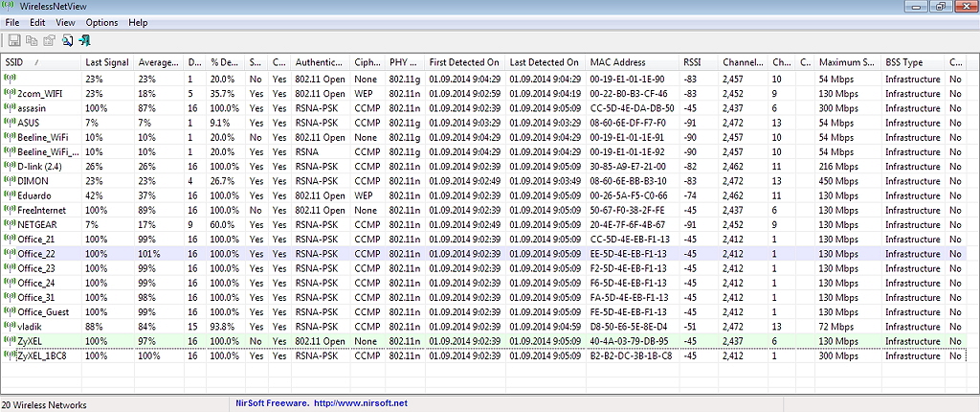Click the network icon beside NETGEAR
Viewport: 980px width, 412px height.
pos(10,224)
